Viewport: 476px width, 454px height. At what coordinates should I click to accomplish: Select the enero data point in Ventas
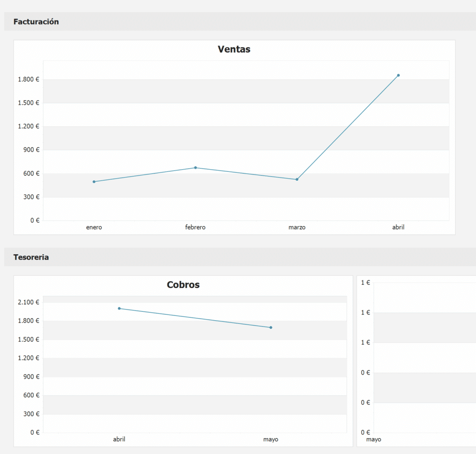(x=94, y=182)
